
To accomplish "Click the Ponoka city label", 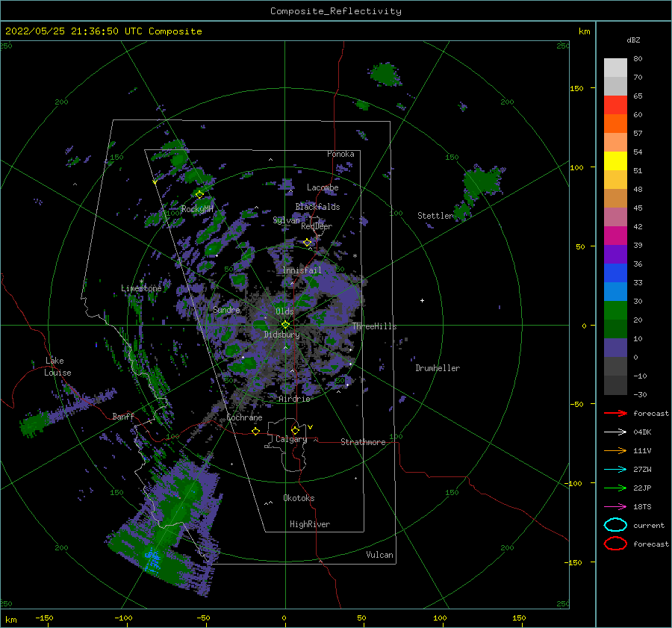I will click(340, 154).
